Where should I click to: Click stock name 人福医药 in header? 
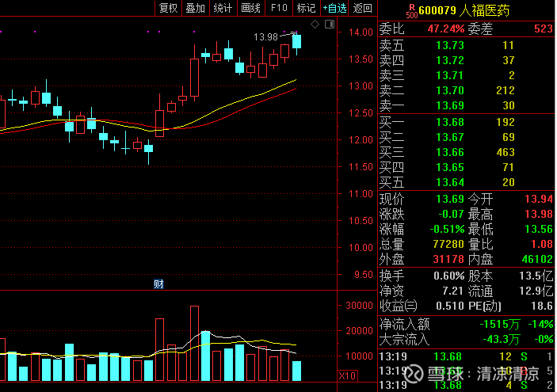click(x=483, y=10)
